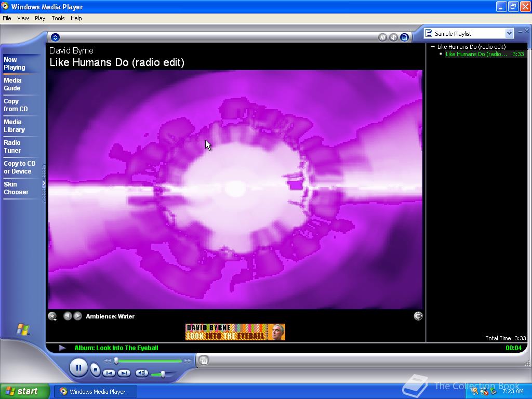Collapse the Like Humans Do playlist group
Screen dimensions: 532x399
[x=433, y=46]
